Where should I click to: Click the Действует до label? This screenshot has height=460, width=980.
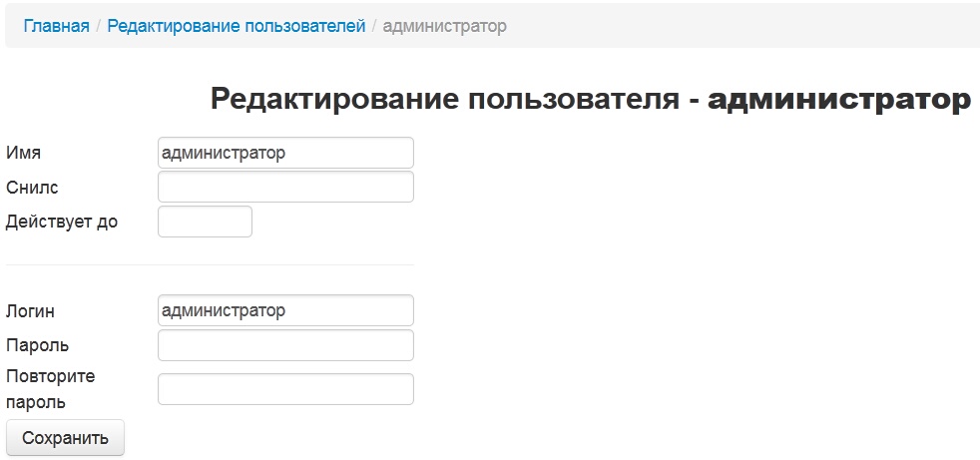[62, 222]
